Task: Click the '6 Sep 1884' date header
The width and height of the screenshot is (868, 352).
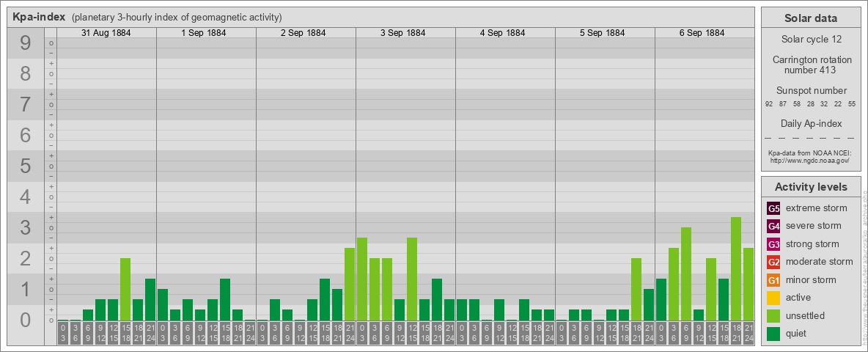Action: (702, 33)
